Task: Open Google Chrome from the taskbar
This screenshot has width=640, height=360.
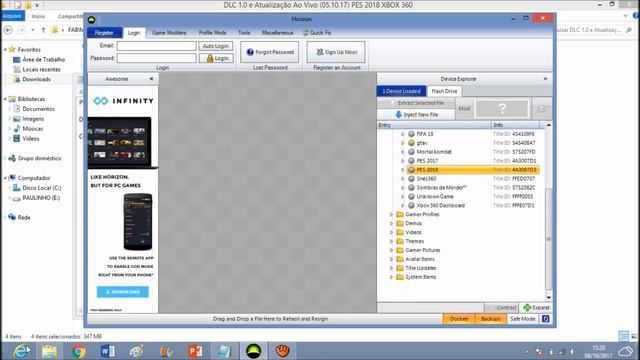Action: pyautogui.click(x=79, y=351)
